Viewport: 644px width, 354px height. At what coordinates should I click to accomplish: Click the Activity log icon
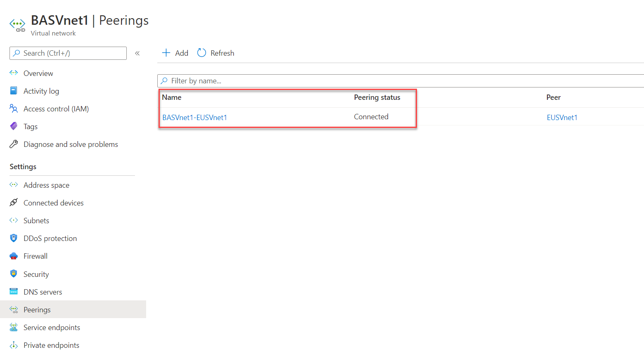click(x=14, y=91)
